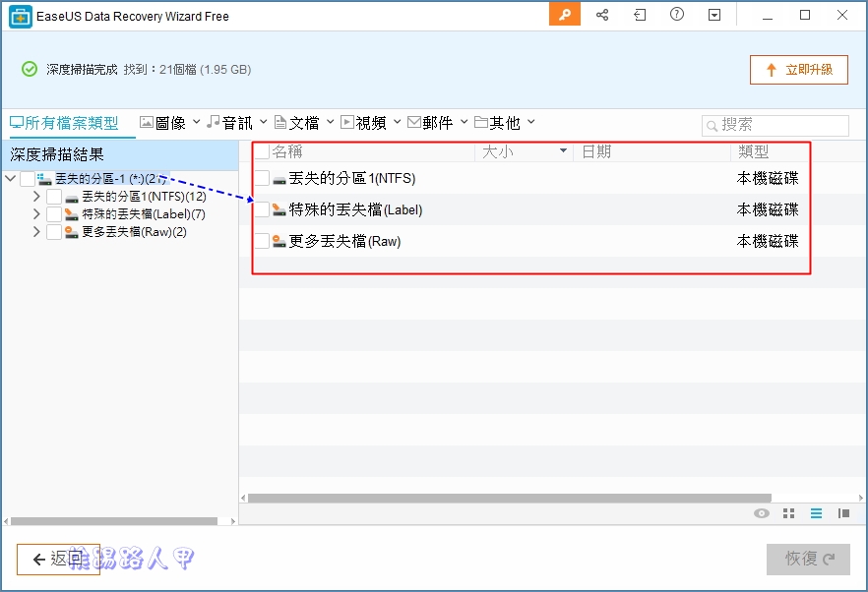
Task: Open the 其他 filter dropdown arrow
Action: (531, 122)
